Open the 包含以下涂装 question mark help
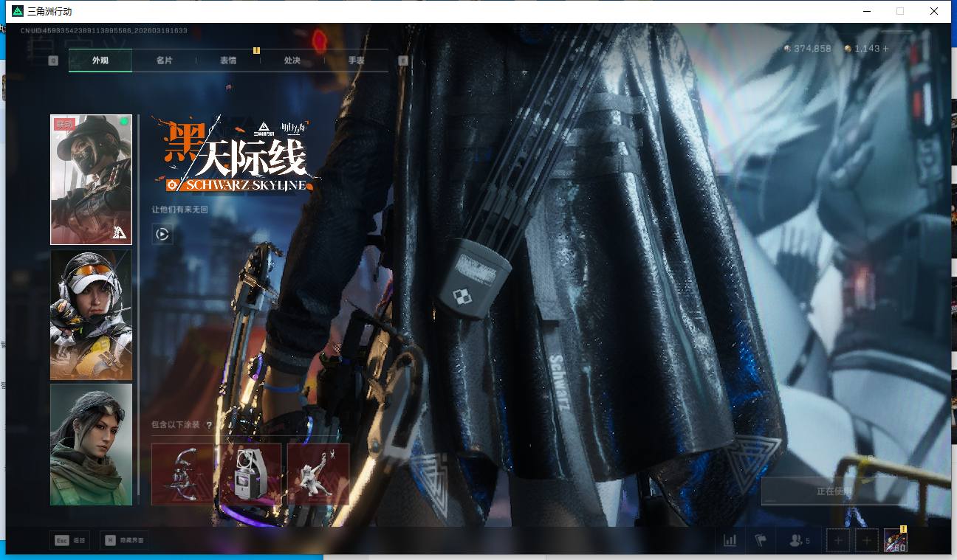Image resolution: width=957 pixels, height=560 pixels. [209, 426]
